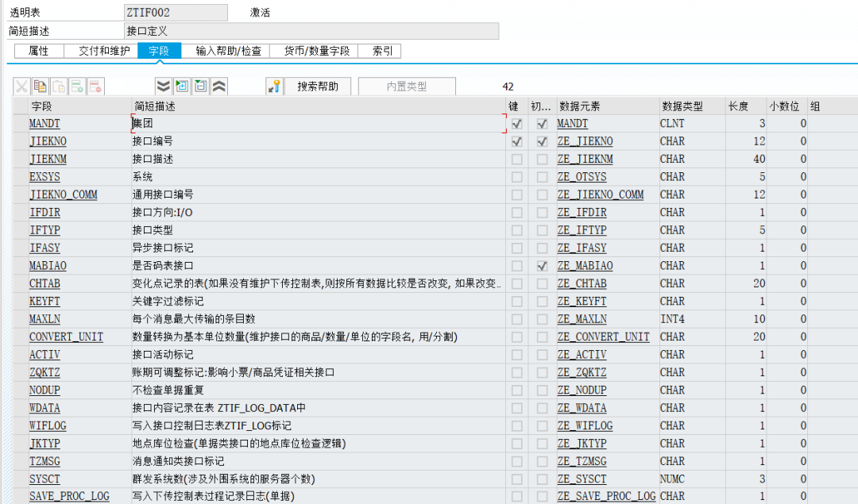Screen dimensions: 858x504
Task: Open the 输入帮助/检查 tab
Action: click(229, 51)
